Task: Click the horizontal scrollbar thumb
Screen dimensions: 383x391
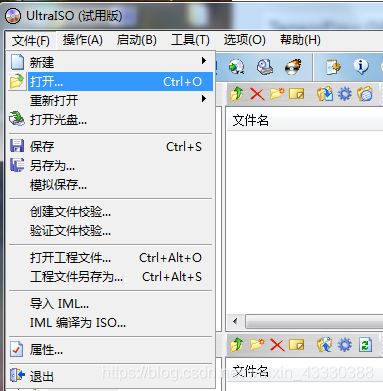Action: click(314, 322)
